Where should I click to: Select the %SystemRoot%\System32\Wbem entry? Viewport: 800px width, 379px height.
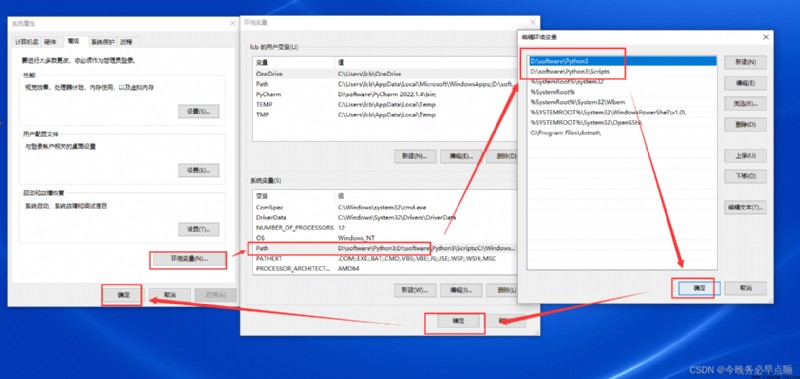pos(622,102)
